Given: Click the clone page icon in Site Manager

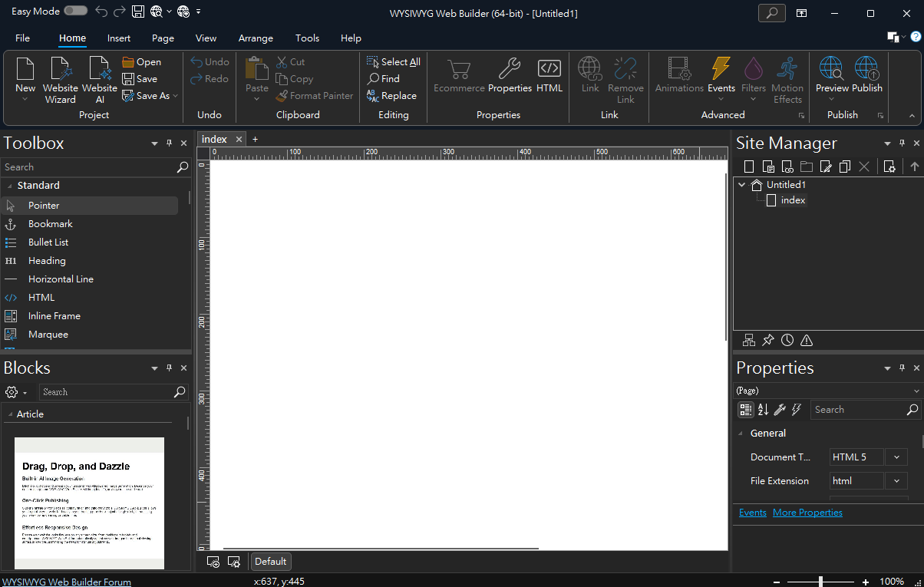Looking at the screenshot, I should pyautogui.click(x=845, y=167).
